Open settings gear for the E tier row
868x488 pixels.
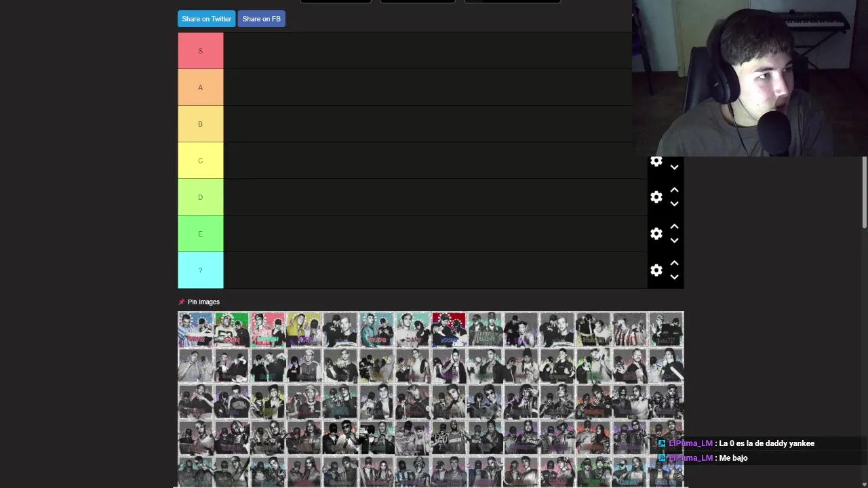tap(656, 234)
